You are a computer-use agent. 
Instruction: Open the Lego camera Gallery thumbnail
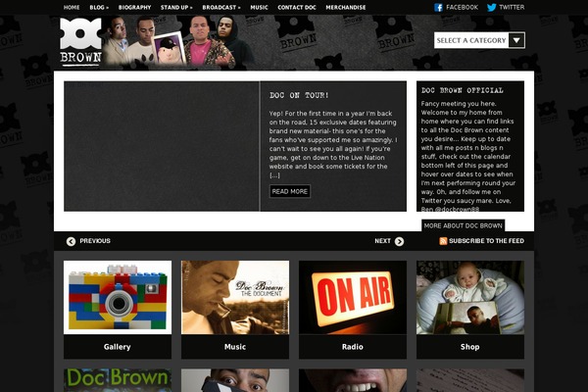pos(118,297)
